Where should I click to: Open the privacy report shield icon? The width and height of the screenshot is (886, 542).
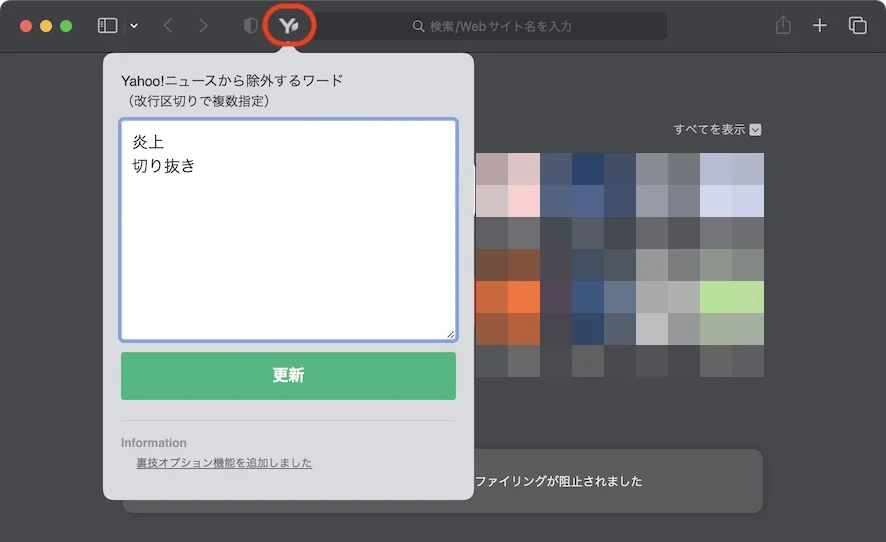click(x=251, y=26)
